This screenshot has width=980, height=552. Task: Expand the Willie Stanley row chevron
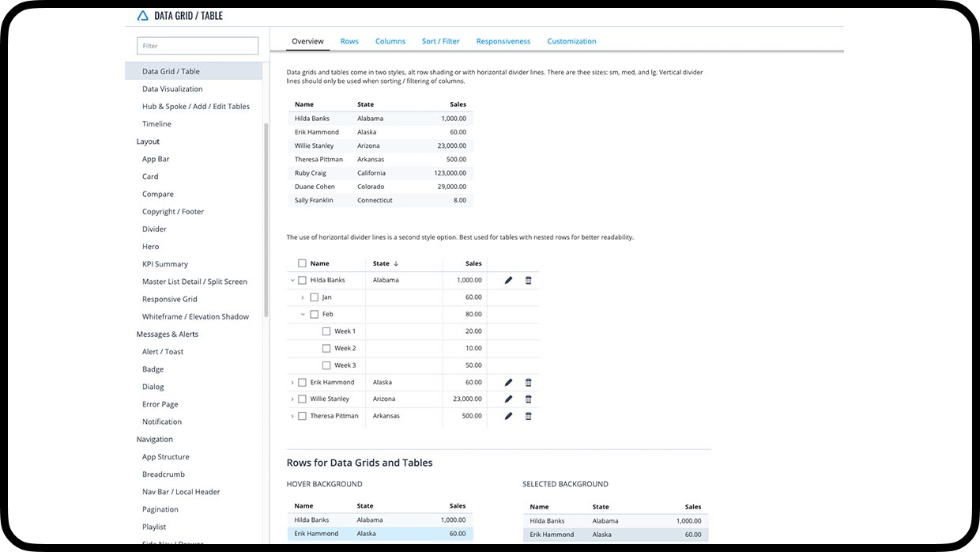point(292,399)
